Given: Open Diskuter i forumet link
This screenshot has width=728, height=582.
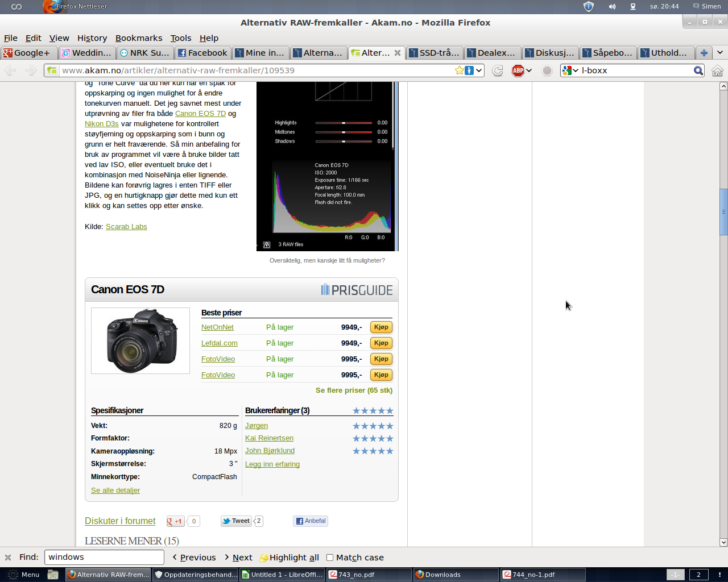Looking at the screenshot, I should coord(120,521).
